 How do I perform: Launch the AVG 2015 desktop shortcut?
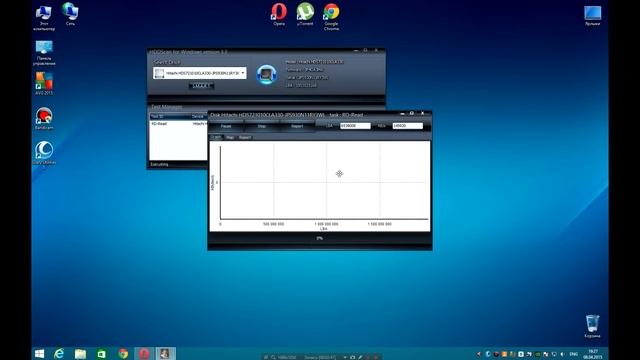coord(44,84)
